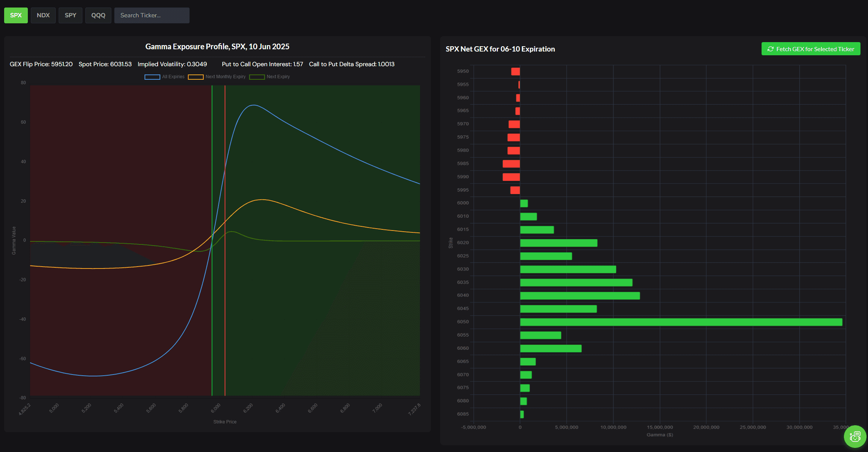This screenshot has height=452, width=868.
Task: Click the Implied Volatility: 0.3049 text
Action: [x=172, y=64]
